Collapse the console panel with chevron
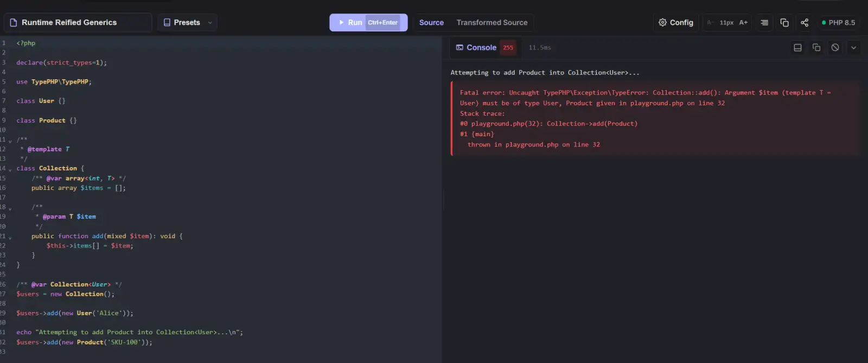Image resolution: width=868 pixels, height=363 pixels. pyautogui.click(x=853, y=47)
